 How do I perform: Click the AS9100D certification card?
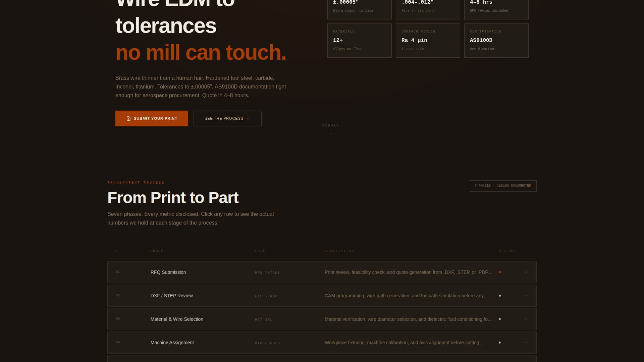coord(496,40)
